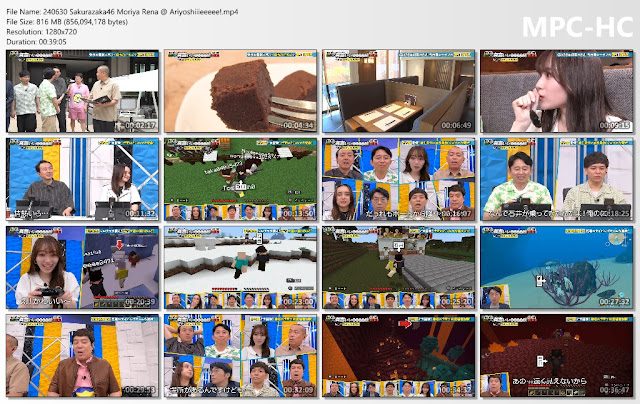Select the chocolate cake thumbnail at 00:04:34

click(240, 91)
